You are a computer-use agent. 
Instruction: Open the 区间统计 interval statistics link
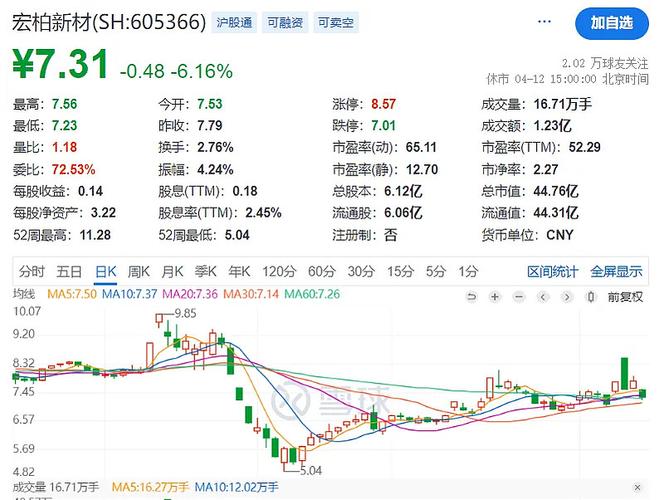pyautogui.click(x=553, y=272)
